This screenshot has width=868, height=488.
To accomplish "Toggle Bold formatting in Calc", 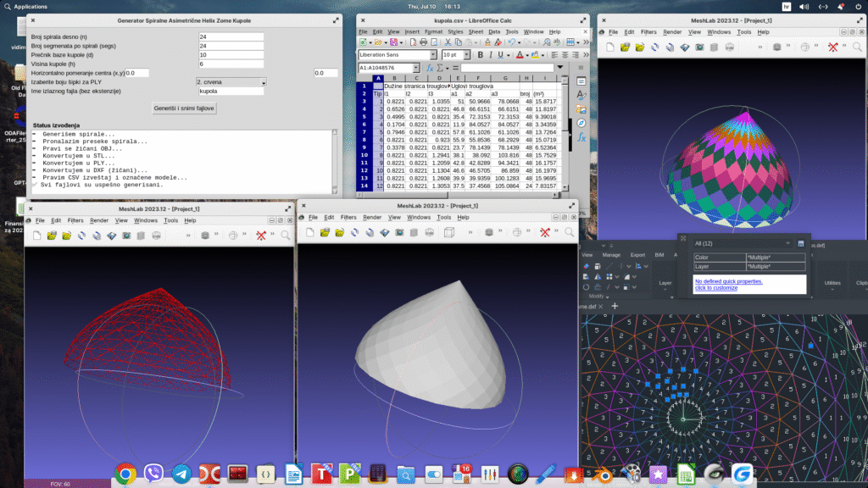I will (x=480, y=55).
